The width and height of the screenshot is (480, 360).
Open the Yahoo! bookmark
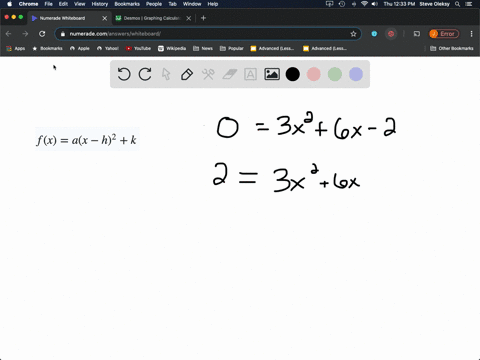tap(108, 48)
